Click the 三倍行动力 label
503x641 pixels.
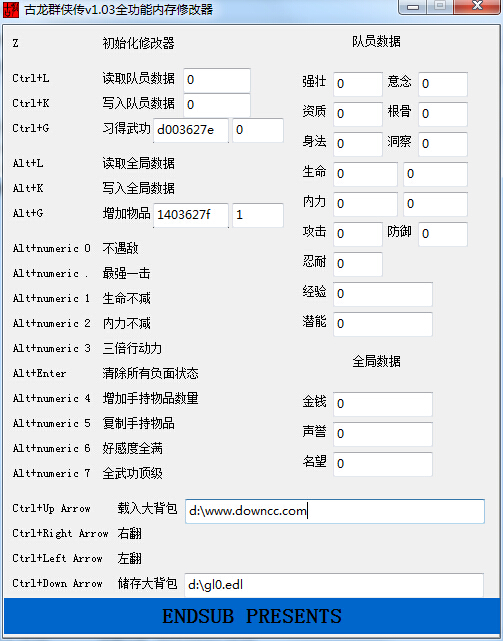pos(132,348)
